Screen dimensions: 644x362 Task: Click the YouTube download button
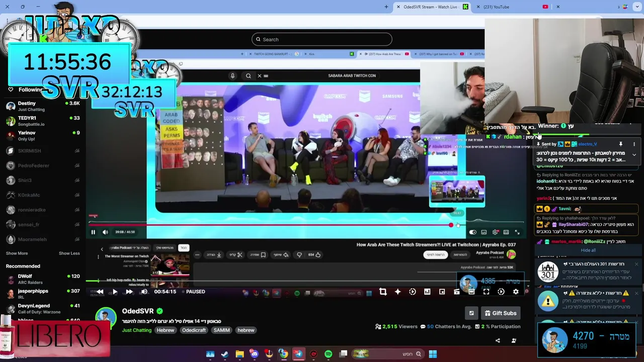(215, 254)
